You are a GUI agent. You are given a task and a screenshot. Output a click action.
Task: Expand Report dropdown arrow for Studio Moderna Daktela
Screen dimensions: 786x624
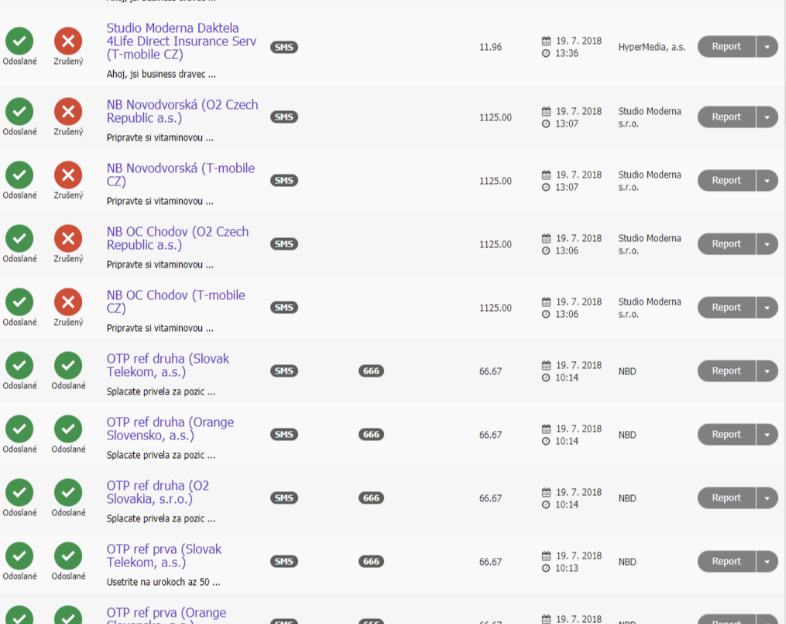[767, 47]
